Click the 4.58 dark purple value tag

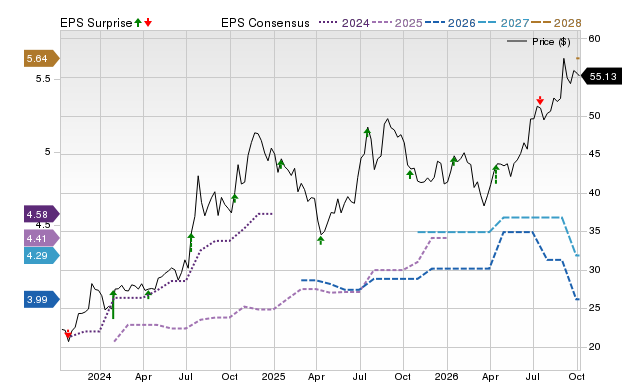[42, 214]
